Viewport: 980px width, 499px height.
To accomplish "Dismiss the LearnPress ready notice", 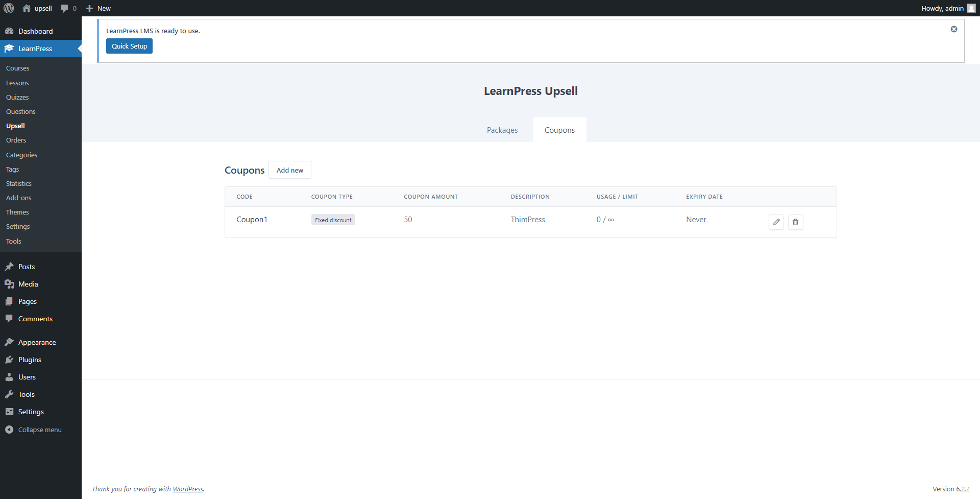I will (x=953, y=29).
